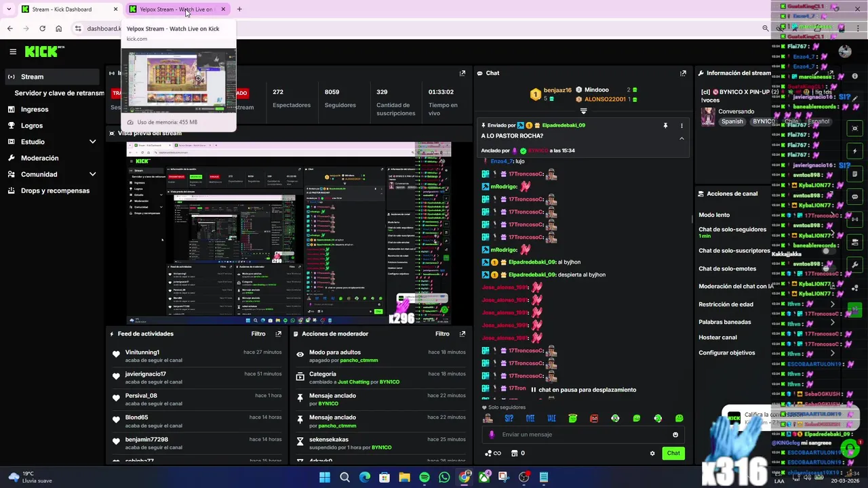Click the SI? emote in quick emotes

click(x=509, y=418)
